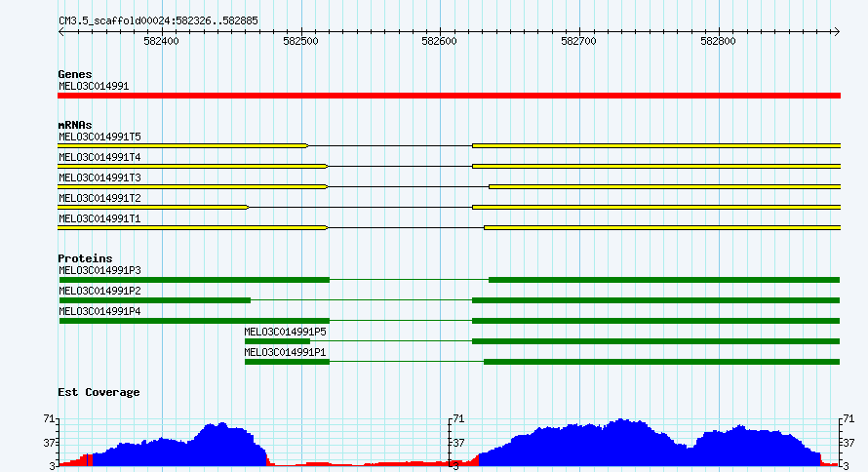Screen dimensions: 868x472
Task: Click the T4 transcript intron line
Action: [400, 166]
